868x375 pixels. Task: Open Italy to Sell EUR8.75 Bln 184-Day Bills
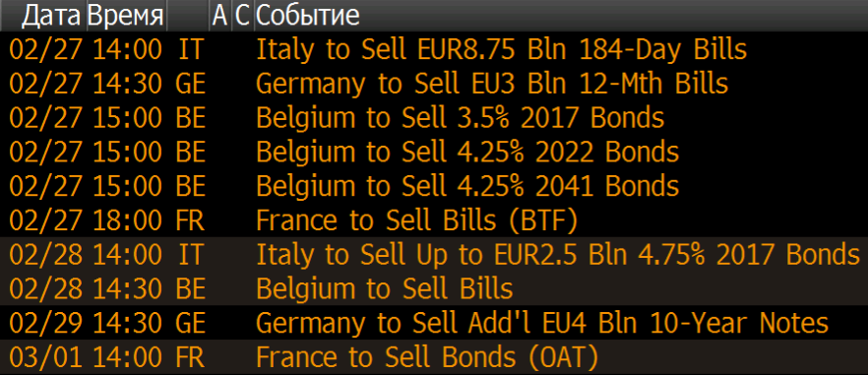(x=502, y=49)
